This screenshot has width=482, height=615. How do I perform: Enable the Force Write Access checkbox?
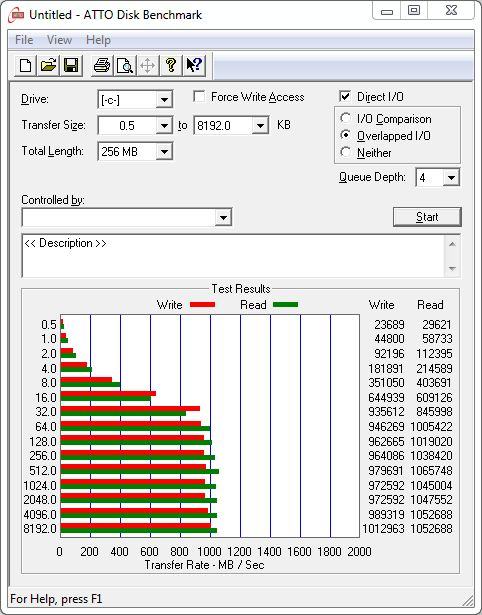tap(199, 96)
